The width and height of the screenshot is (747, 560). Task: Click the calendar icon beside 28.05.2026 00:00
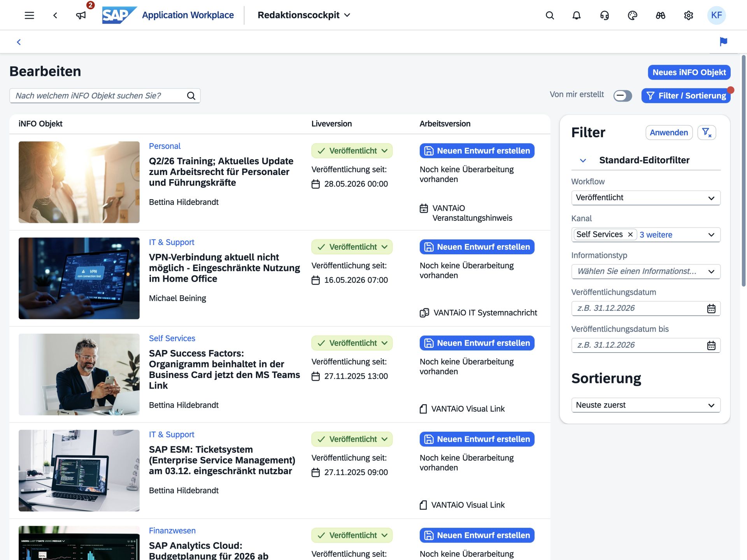pos(316,184)
